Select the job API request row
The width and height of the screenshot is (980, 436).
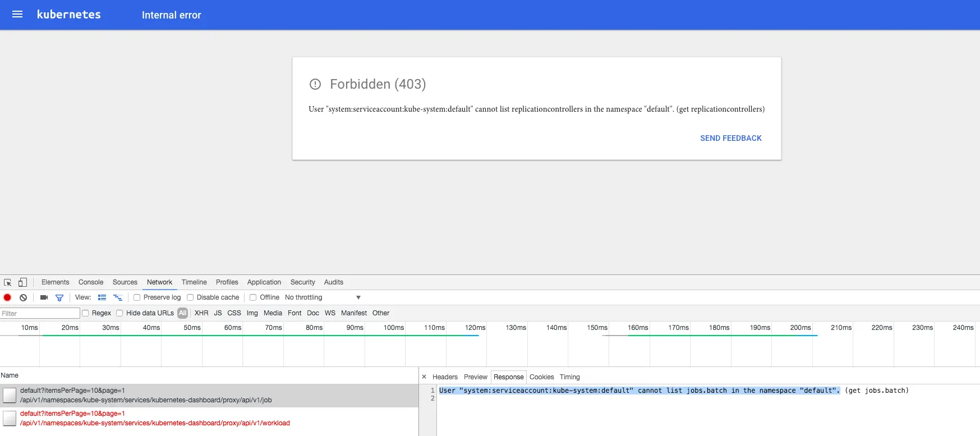point(209,396)
